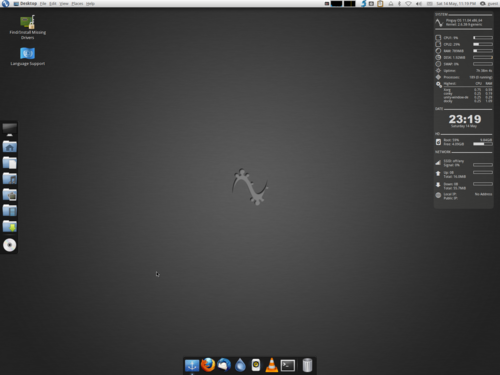
Task: Launch Thunderbird mail from the bottom dock
Action: (224, 365)
